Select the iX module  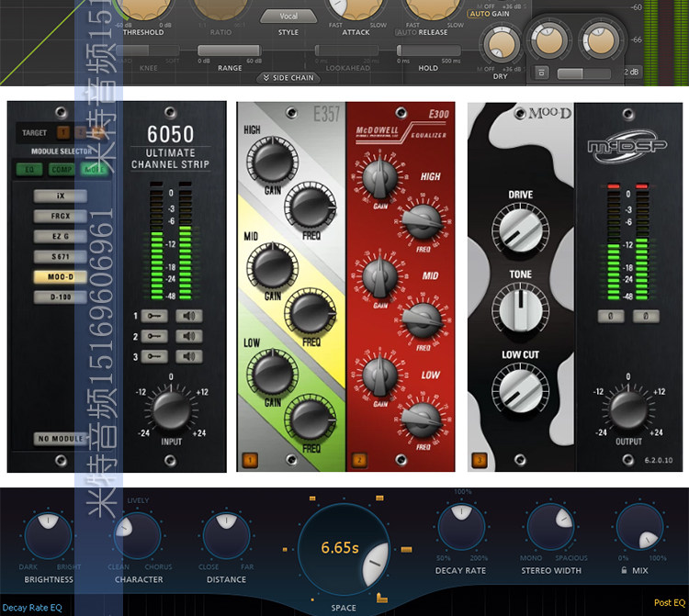[61, 196]
